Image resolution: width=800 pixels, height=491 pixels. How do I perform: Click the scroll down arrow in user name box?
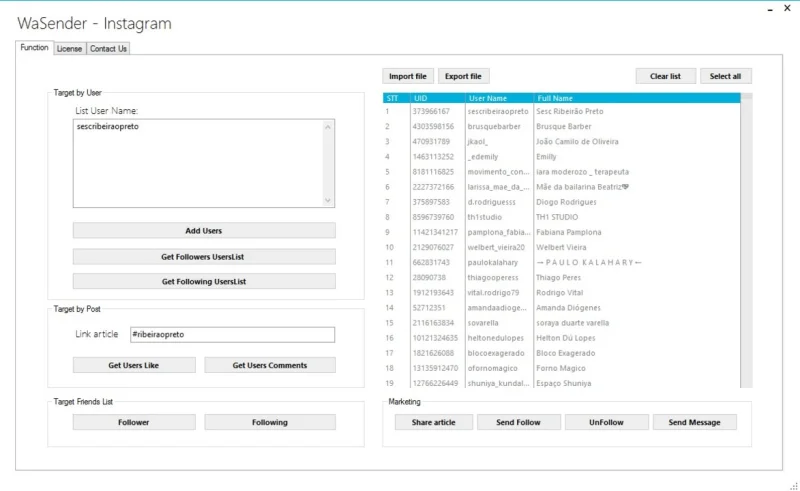click(328, 200)
